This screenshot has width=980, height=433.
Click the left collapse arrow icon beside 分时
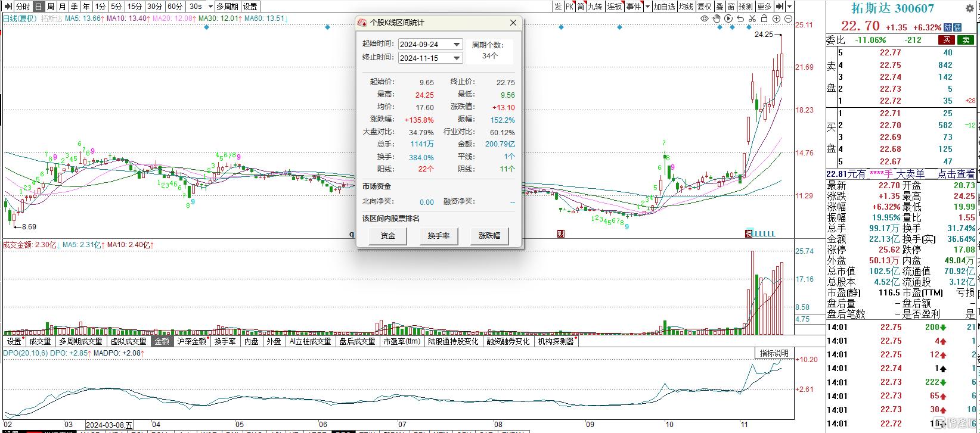click(7, 7)
